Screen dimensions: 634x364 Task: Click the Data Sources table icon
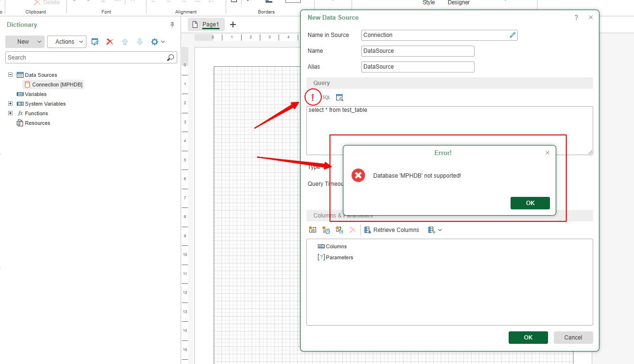pos(20,75)
